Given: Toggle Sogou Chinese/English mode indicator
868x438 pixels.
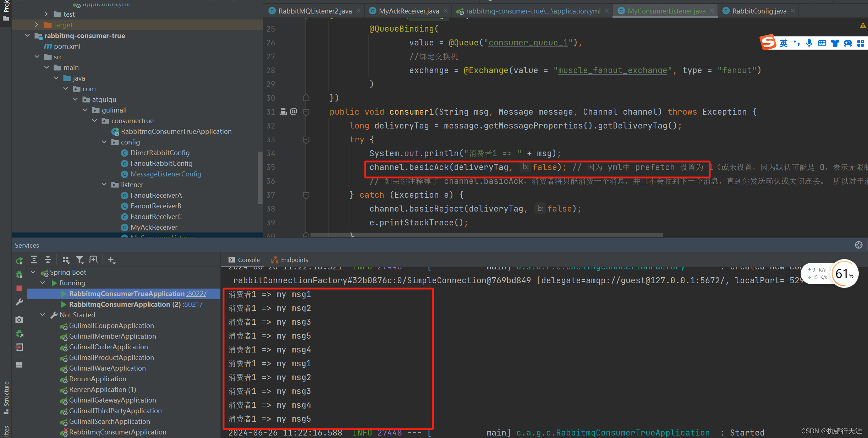Looking at the screenshot, I should (784, 43).
